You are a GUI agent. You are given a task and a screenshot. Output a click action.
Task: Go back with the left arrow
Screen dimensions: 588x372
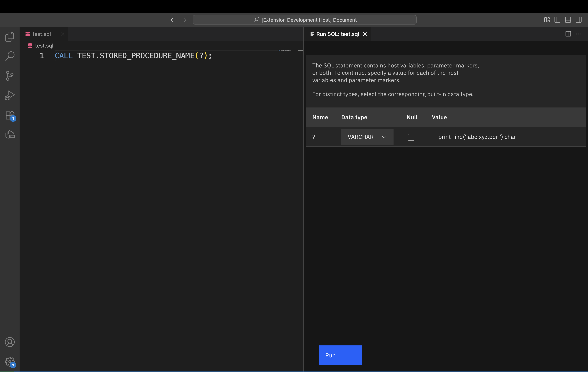(173, 20)
